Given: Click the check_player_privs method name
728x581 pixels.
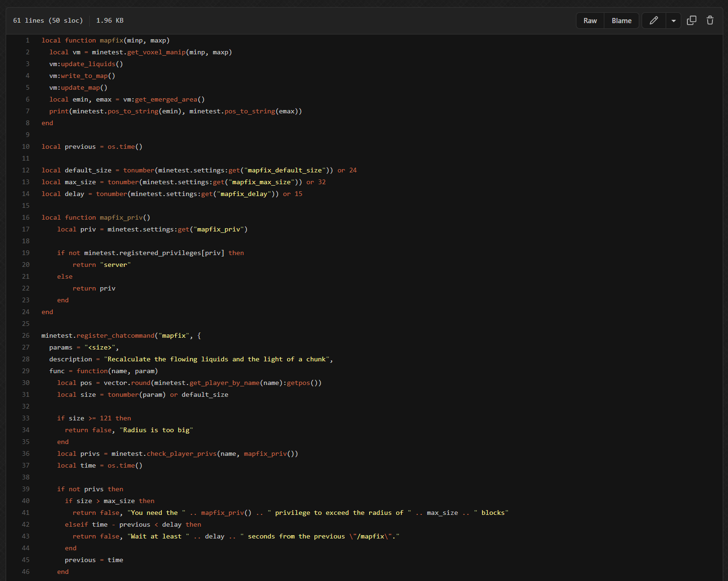Looking at the screenshot, I should [181, 454].
